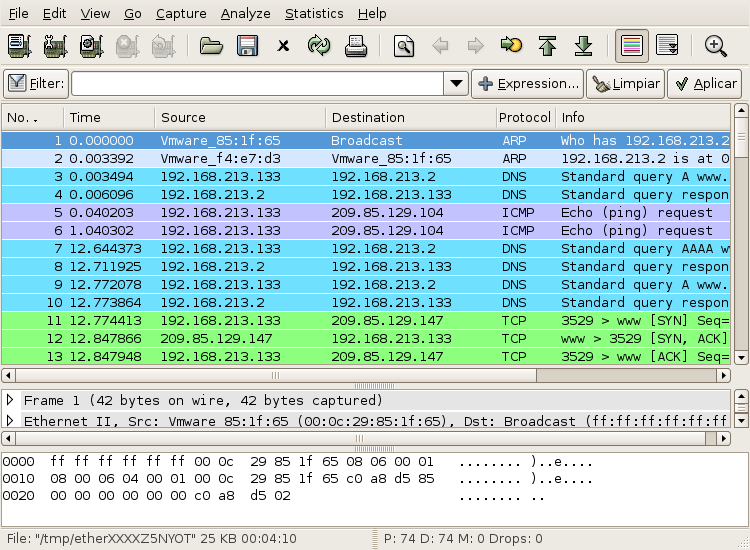Toggle auto scroll in live capture

point(667,46)
